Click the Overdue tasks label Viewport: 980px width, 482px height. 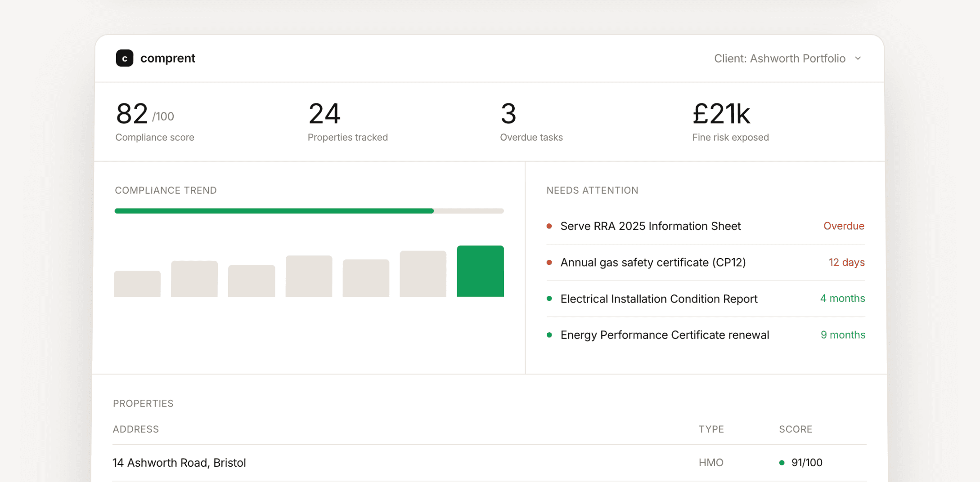(531, 137)
